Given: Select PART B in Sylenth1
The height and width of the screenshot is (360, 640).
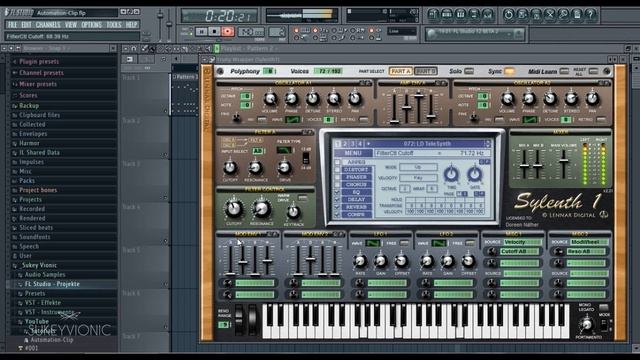Looking at the screenshot, I should [425, 71].
